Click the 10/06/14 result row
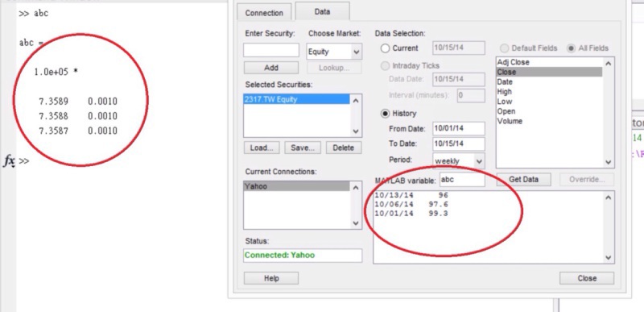 click(x=411, y=204)
